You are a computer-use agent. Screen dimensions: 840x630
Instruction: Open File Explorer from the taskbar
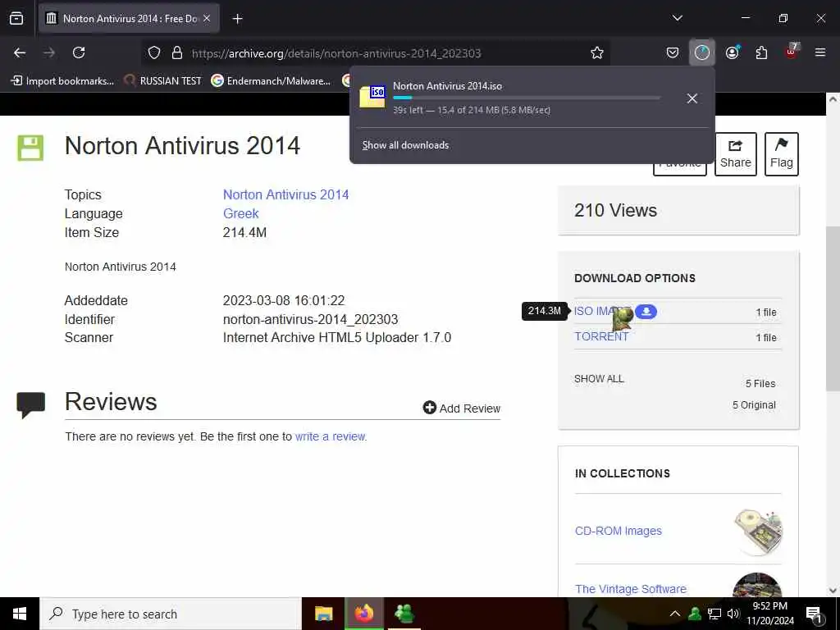pos(323,614)
